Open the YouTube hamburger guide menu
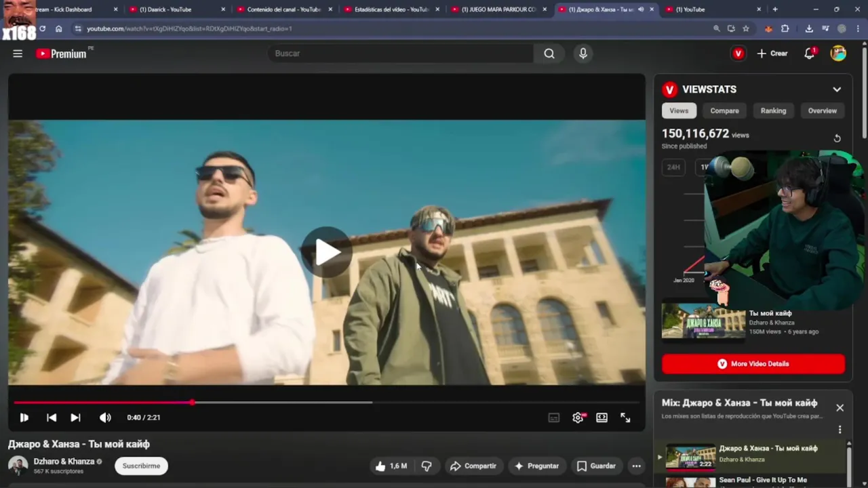The width and height of the screenshot is (868, 488). [18, 54]
